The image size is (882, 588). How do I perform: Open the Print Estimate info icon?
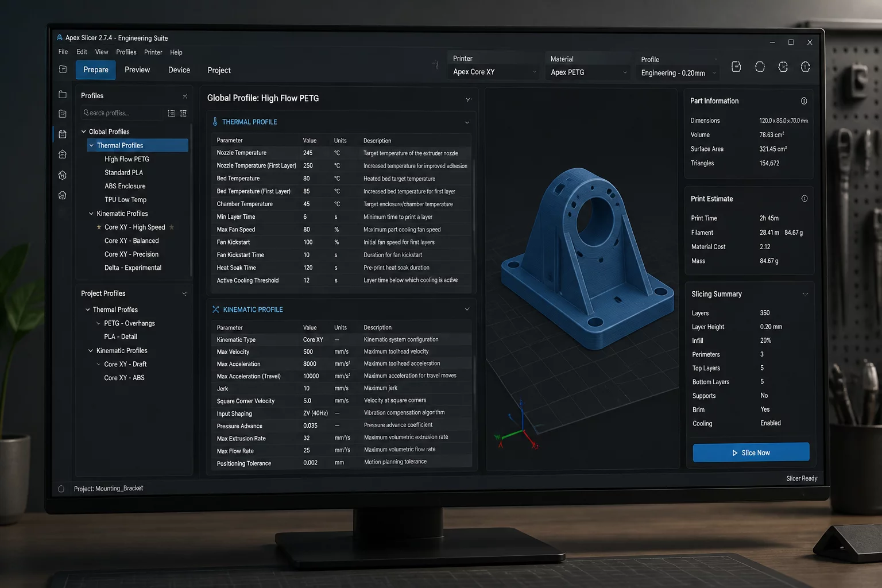coord(804,199)
